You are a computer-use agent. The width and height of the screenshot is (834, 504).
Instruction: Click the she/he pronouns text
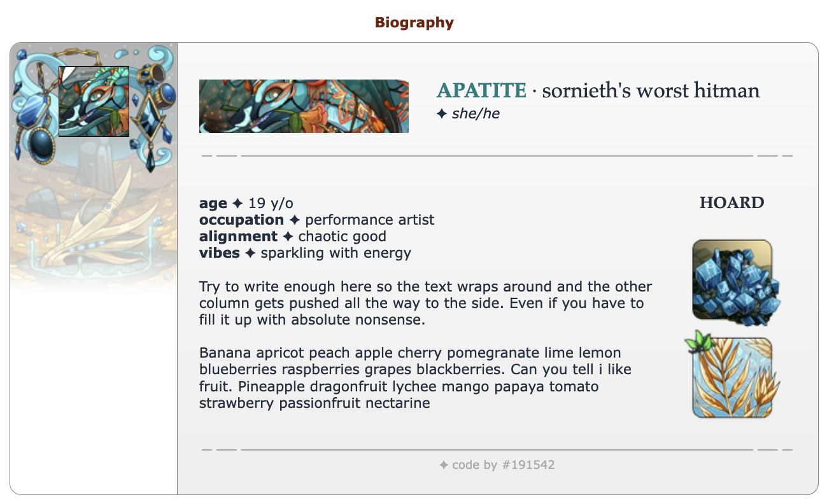[476, 115]
